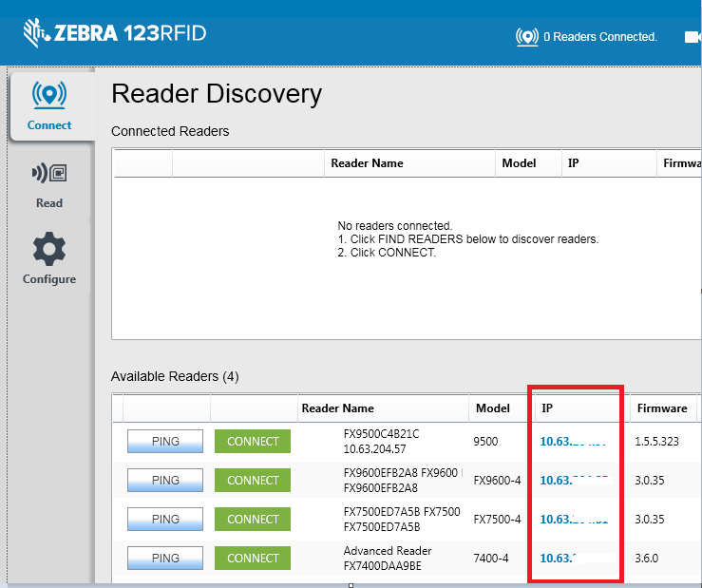Viewport: 702px width, 588px height.
Task: Open IP link of FX9600-4 reader
Action: click(571, 481)
